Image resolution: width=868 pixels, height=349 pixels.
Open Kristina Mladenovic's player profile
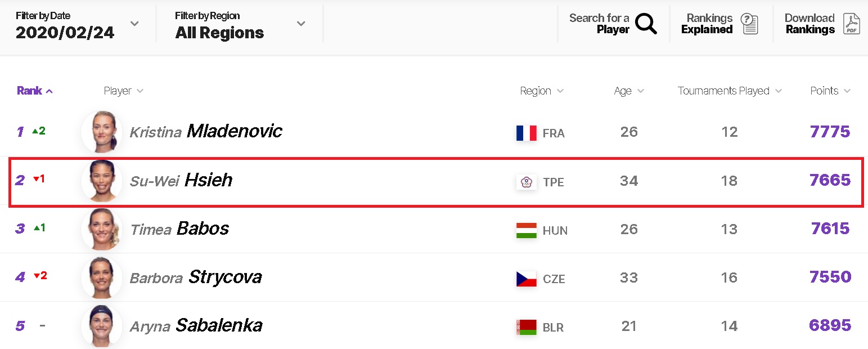[x=206, y=132]
